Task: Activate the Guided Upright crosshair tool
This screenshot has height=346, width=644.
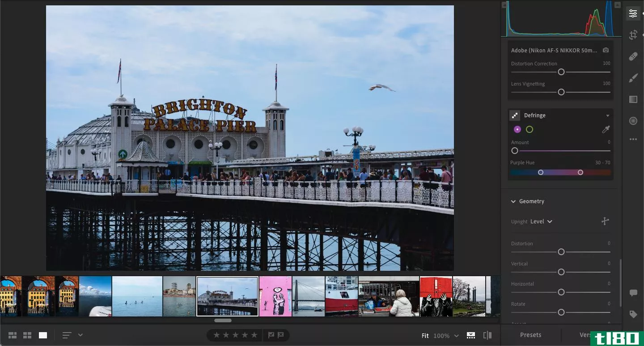Action: 605,221
